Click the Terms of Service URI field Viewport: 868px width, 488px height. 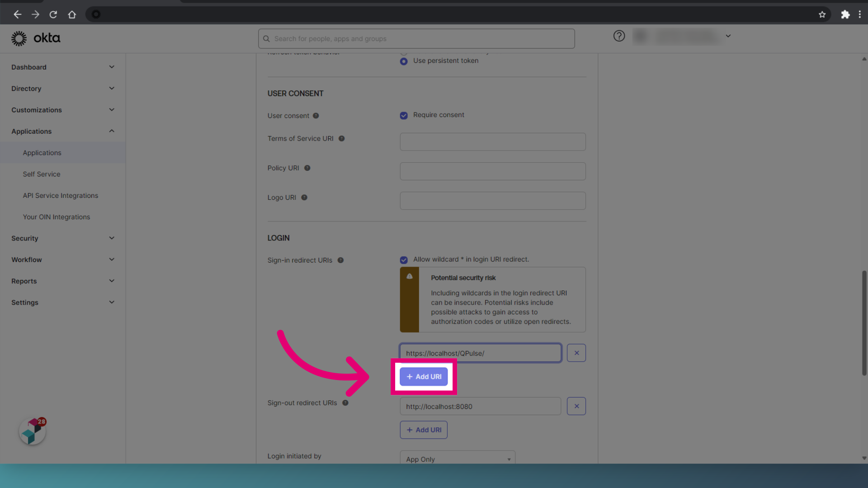(x=493, y=142)
